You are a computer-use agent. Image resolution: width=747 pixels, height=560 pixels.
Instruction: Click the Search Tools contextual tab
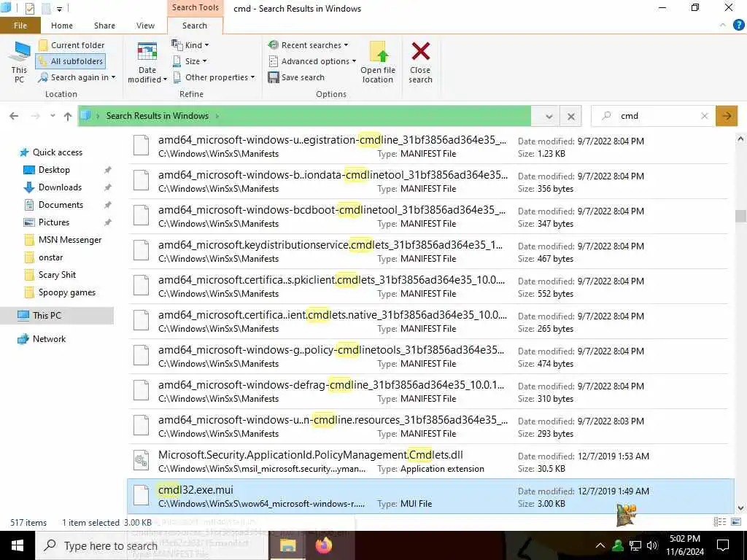pyautogui.click(x=196, y=7)
